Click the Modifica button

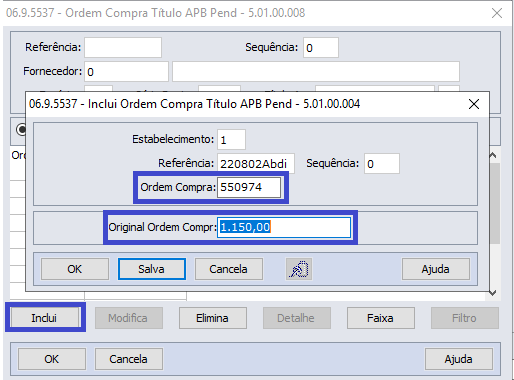tap(129, 318)
